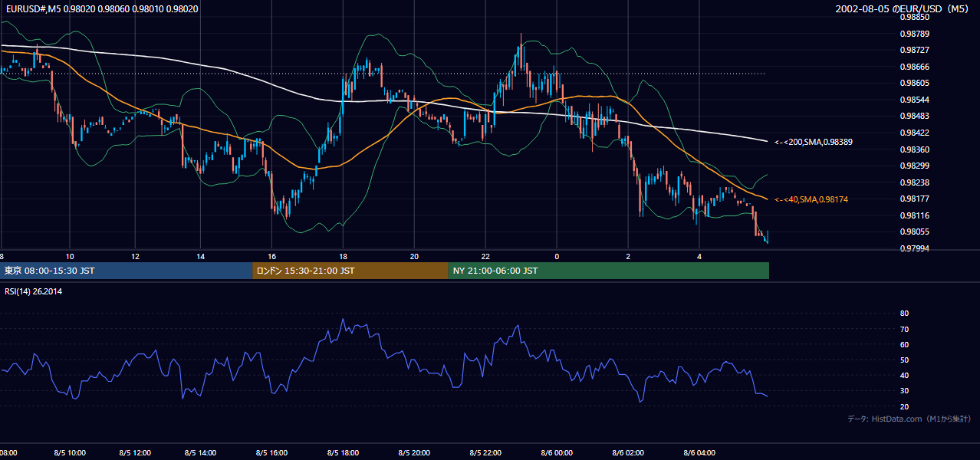Click the RSI 30 level label
The image size is (980, 460).
point(904,391)
